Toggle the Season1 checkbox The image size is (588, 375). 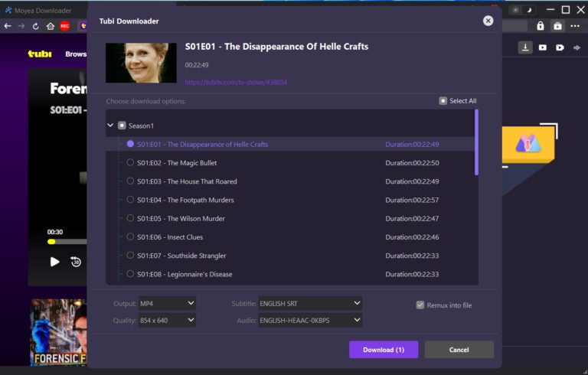coord(122,126)
